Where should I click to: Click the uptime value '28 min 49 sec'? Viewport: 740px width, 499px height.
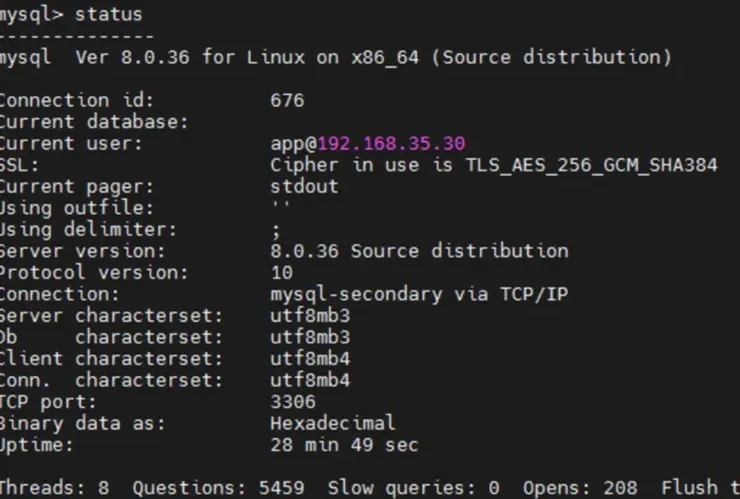(x=344, y=445)
